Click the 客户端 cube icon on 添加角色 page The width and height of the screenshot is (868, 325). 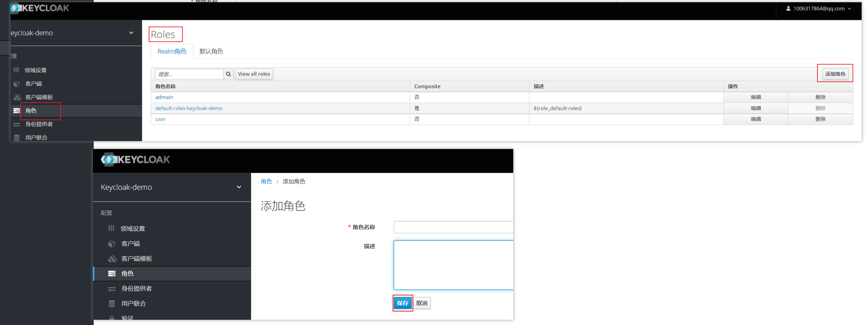[112, 244]
